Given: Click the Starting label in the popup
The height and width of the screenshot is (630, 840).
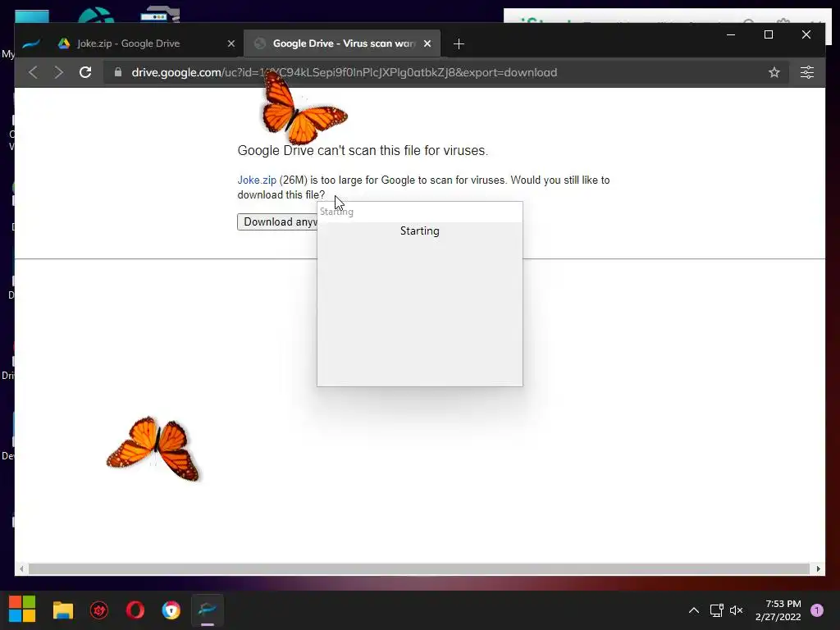Looking at the screenshot, I should pos(419,231).
